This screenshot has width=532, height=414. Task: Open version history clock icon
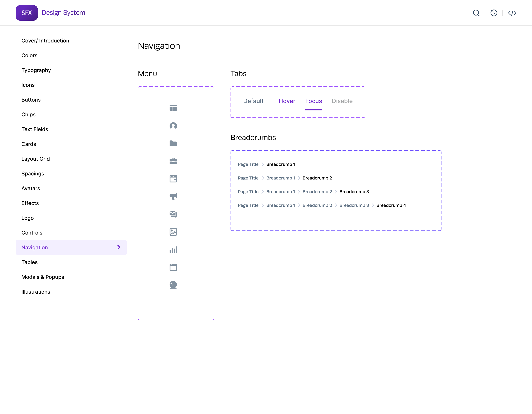click(494, 13)
